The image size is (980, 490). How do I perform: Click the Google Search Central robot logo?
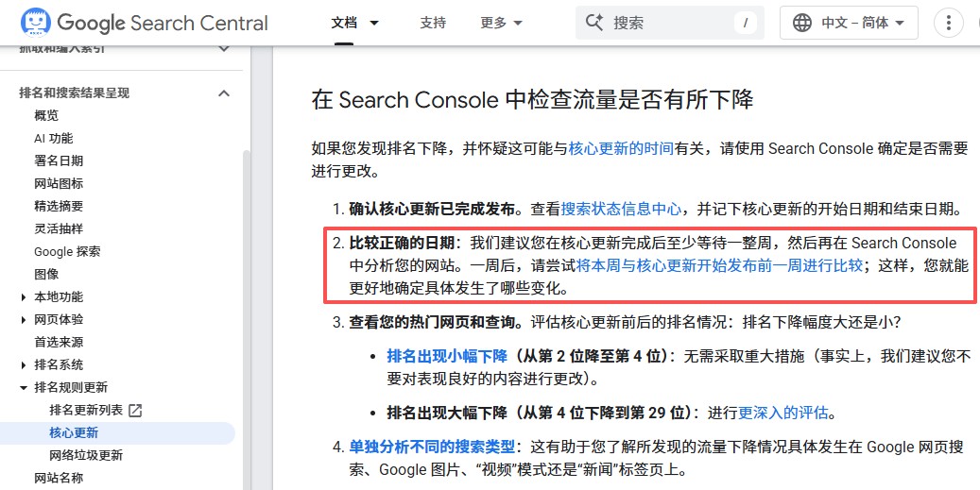[x=35, y=23]
